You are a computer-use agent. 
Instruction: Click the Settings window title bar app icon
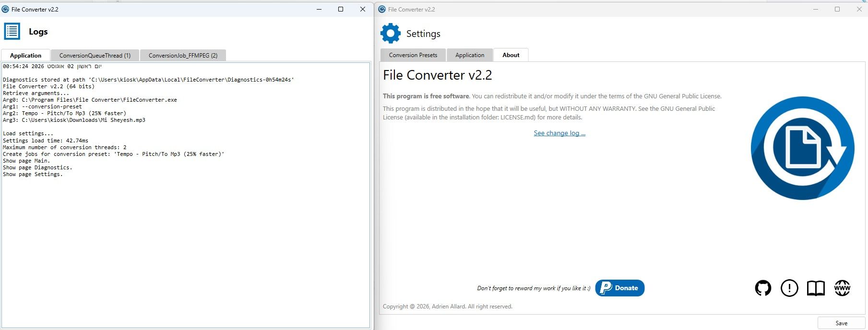click(x=382, y=9)
